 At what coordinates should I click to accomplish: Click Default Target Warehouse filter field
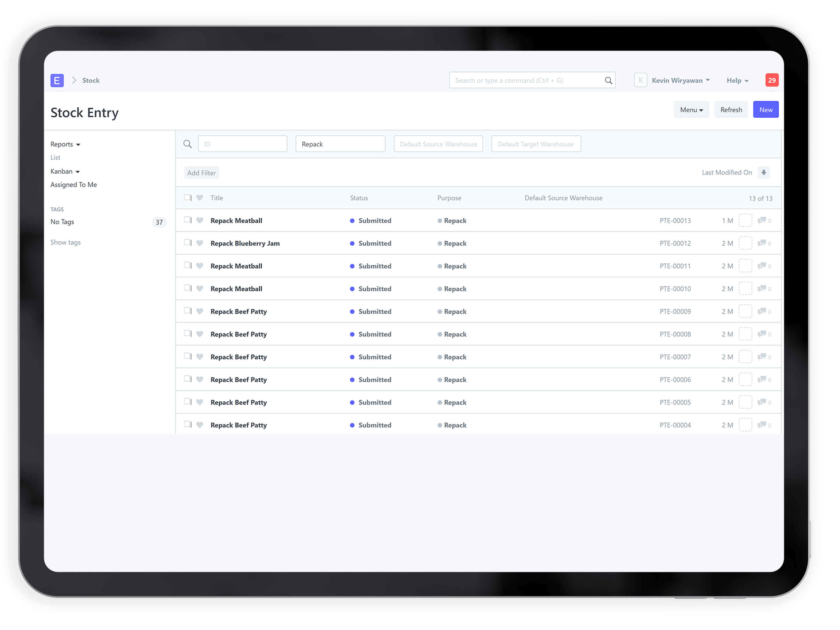pyautogui.click(x=536, y=144)
